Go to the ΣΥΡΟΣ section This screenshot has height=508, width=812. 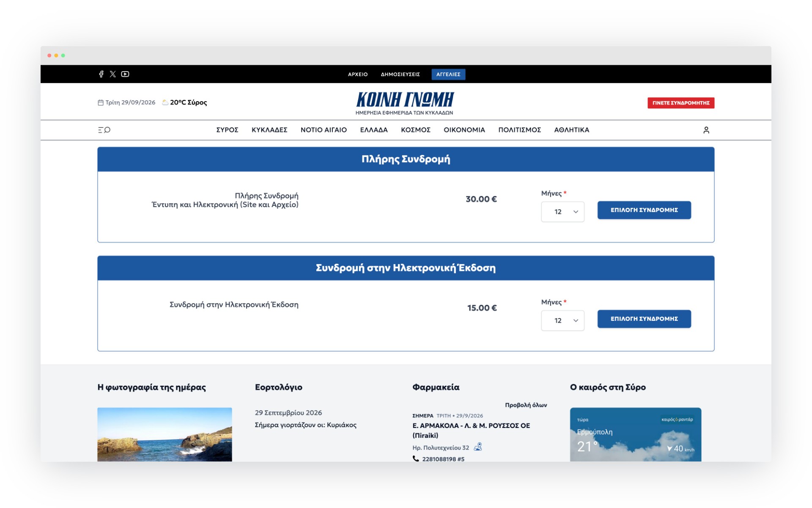pyautogui.click(x=227, y=130)
